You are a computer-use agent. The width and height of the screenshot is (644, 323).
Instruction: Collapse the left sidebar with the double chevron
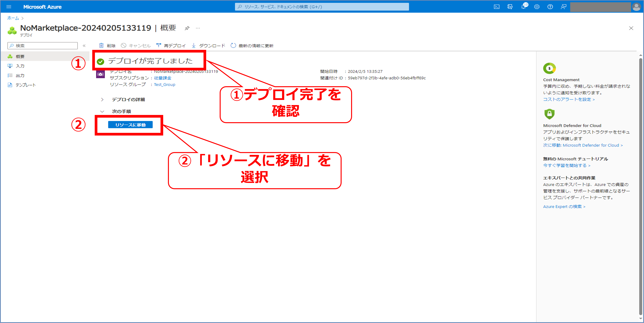tap(84, 45)
